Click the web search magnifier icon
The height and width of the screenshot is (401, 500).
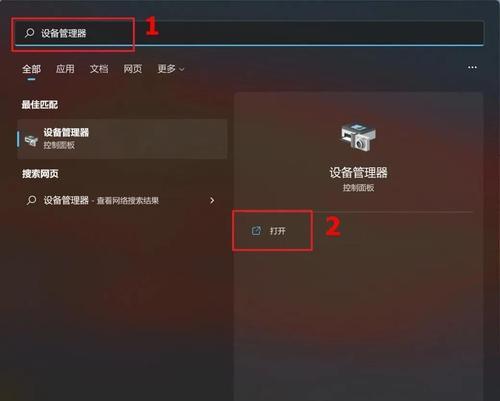point(31,200)
